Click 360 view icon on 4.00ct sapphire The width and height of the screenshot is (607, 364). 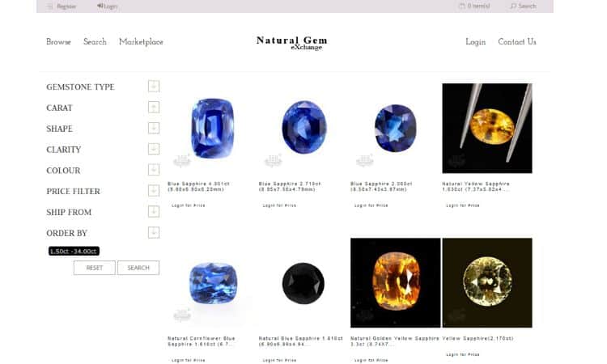pyautogui.click(x=181, y=160)
